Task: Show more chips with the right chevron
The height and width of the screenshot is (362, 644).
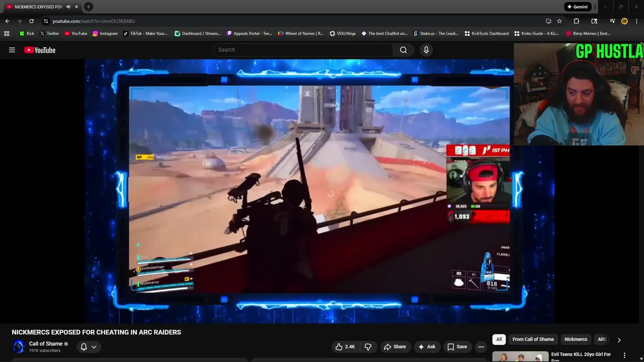Action: (x=619, y=340)
